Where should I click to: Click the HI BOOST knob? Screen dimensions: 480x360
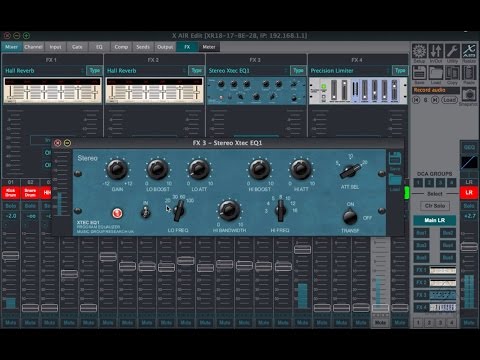coord(259,169)
